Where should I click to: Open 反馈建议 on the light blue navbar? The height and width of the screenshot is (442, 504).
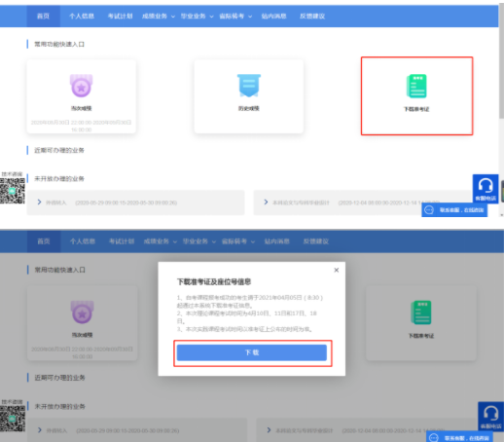[x=312, y=16]
